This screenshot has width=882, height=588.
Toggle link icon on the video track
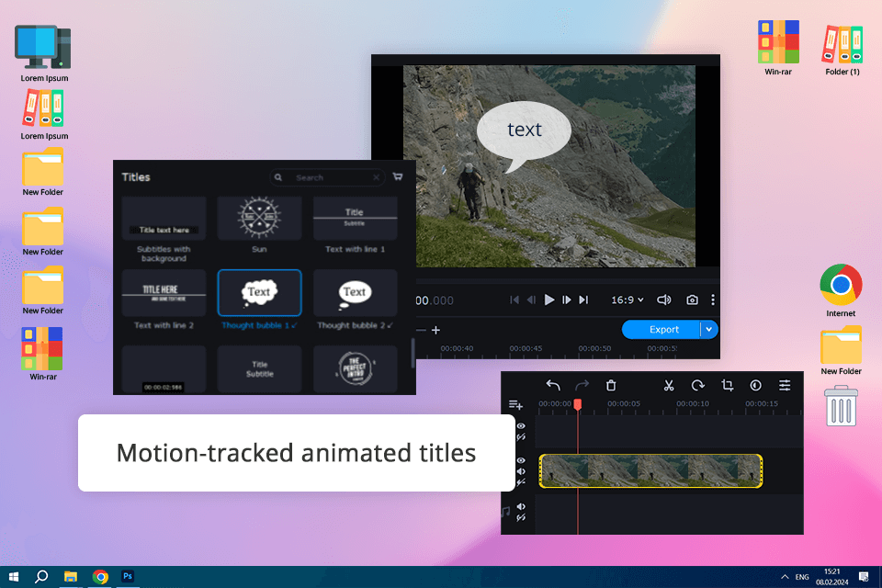[x=521, y=482]
